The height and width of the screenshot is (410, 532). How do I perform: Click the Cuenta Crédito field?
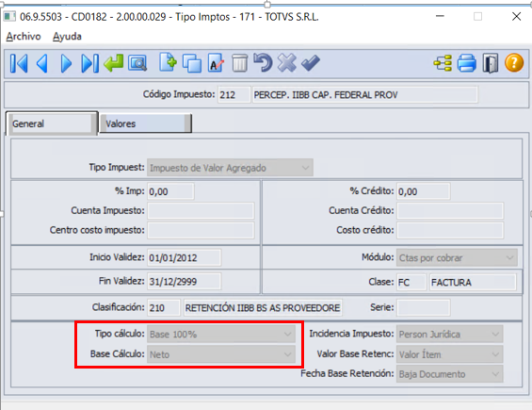pyautogui.click(x=450, y=211)
